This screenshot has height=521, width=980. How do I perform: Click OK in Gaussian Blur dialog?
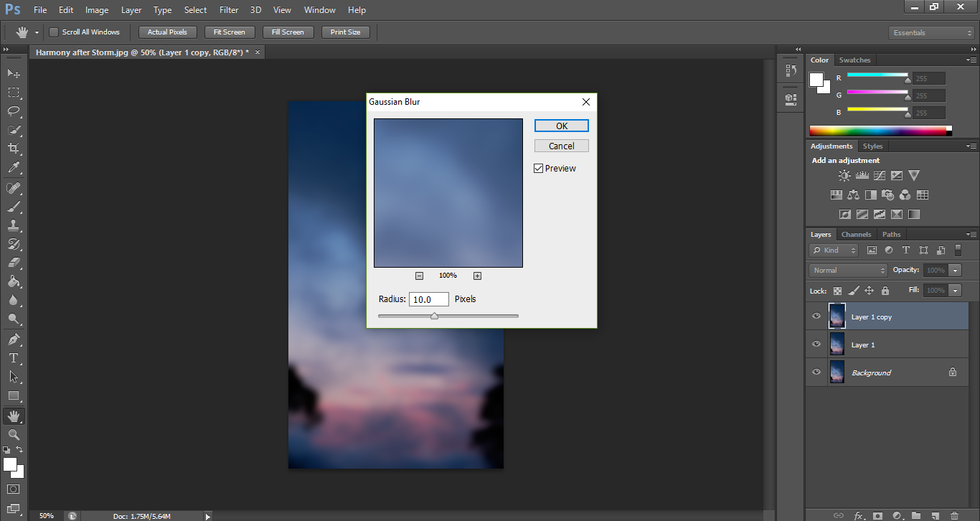click(562, 126)
